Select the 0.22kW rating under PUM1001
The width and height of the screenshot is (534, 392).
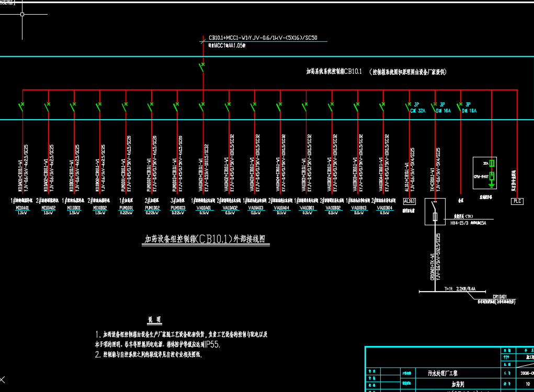coord(126,213)
